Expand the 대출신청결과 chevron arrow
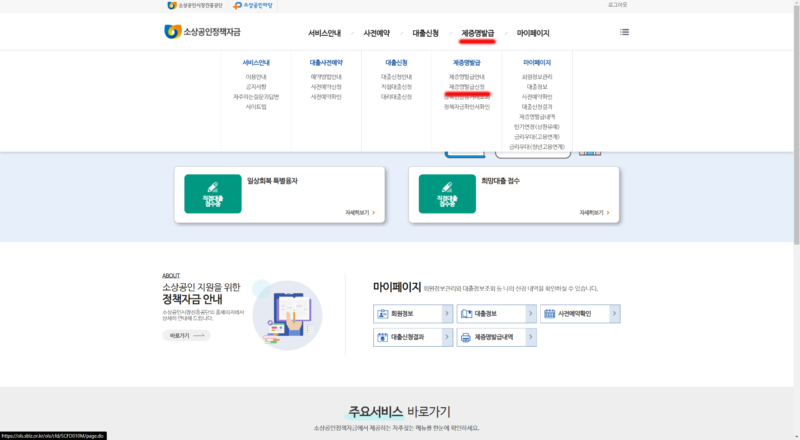The width and height of the screenshot is (800, 440). [x=447, y=337]
